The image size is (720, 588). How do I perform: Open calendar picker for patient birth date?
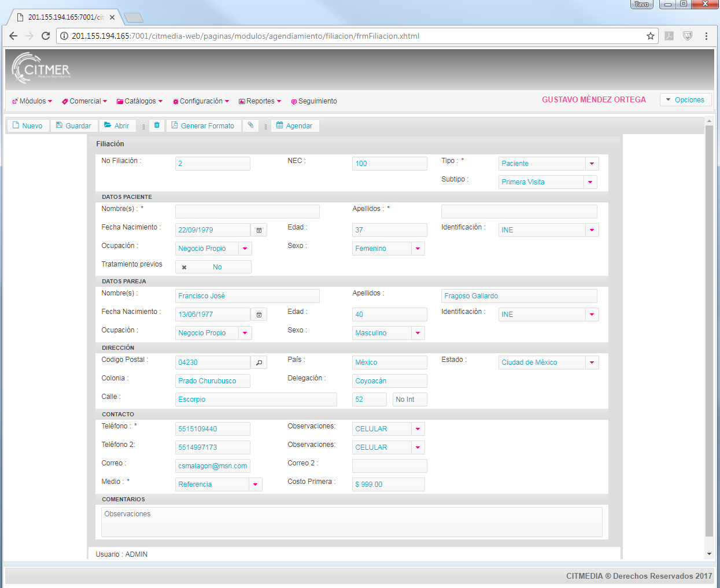[x=259, y=230]
